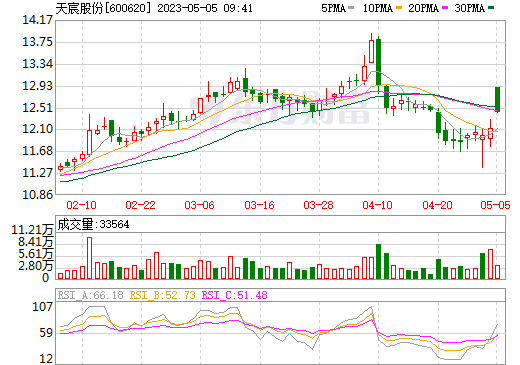
Task: Click the RSI_B:52.73 indicator label
Action: pyautogui.click(x=162, y=295)
